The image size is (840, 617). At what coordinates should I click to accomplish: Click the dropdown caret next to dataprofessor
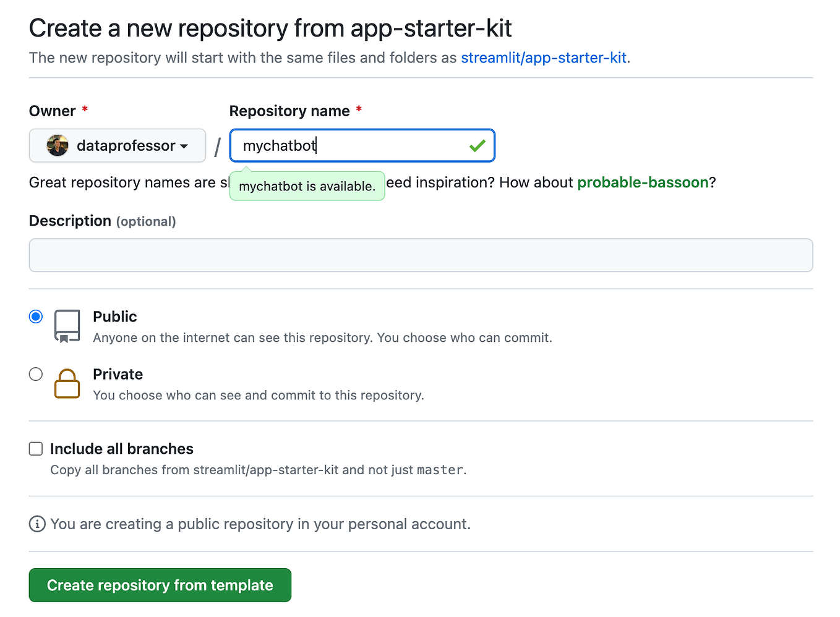coord(184,147)
